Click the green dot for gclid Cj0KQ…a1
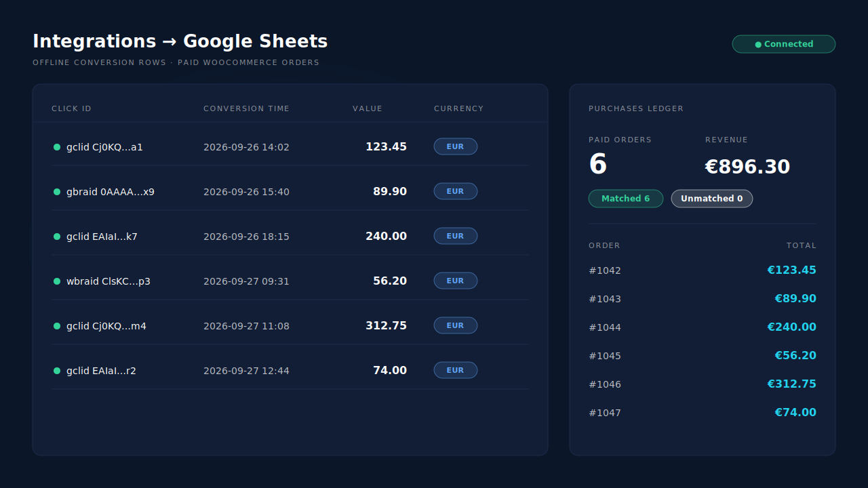Image resolution: width=868 pixels, height=488 pixels. coord(57,147)
